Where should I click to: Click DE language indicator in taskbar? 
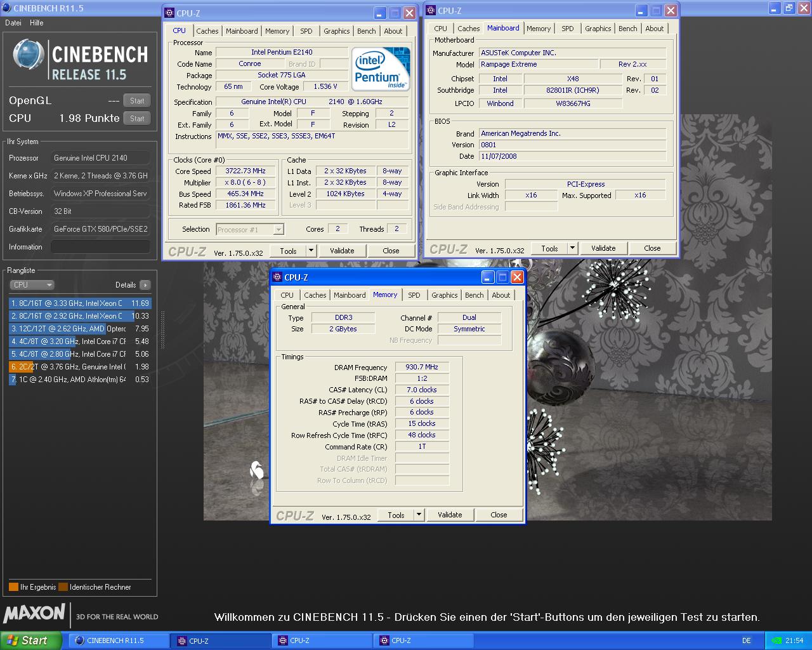click(747, 640)
